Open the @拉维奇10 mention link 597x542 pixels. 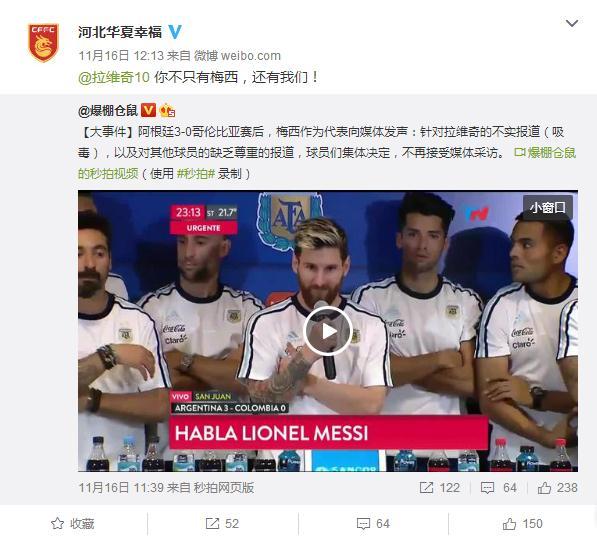coord(113,77)
